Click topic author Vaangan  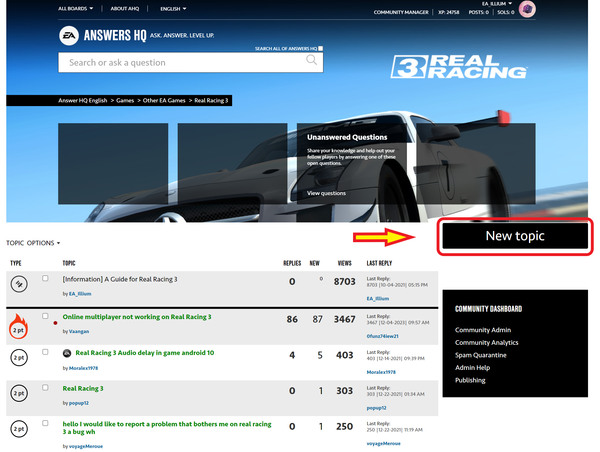(x=79, y=331)
